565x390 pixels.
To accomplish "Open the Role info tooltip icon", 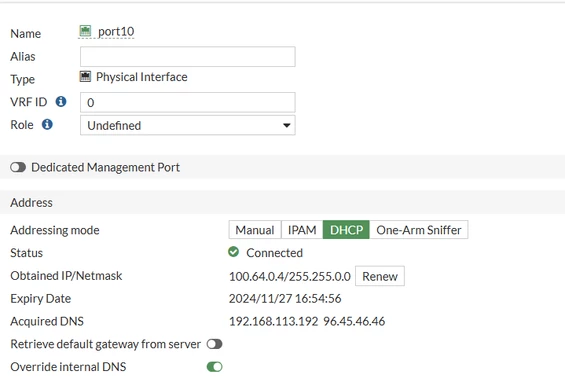I will click(47, 124).
